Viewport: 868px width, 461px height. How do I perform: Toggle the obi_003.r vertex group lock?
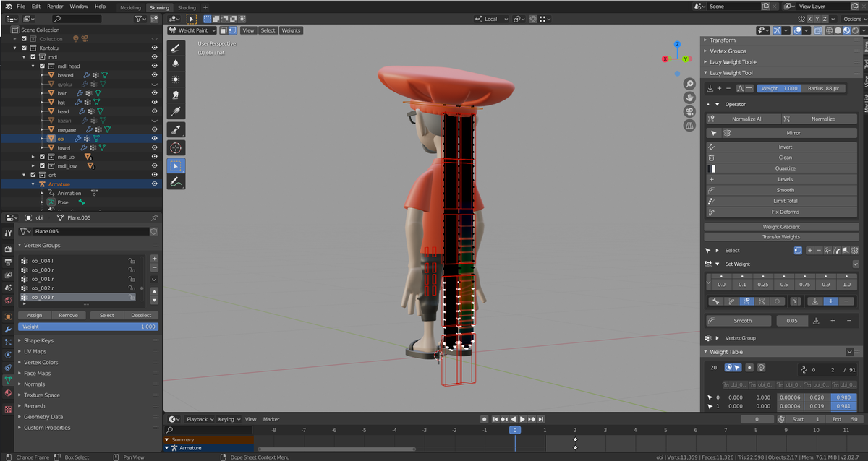(132, 297)
